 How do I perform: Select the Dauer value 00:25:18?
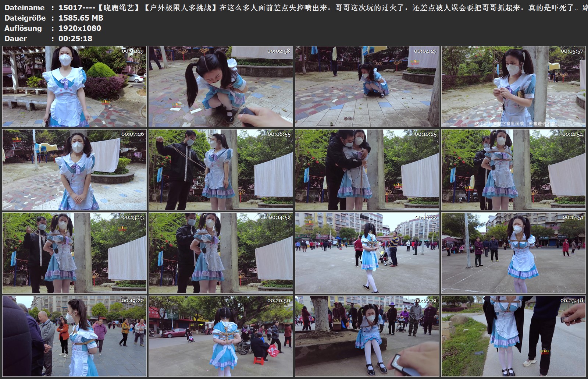point(75,39)
